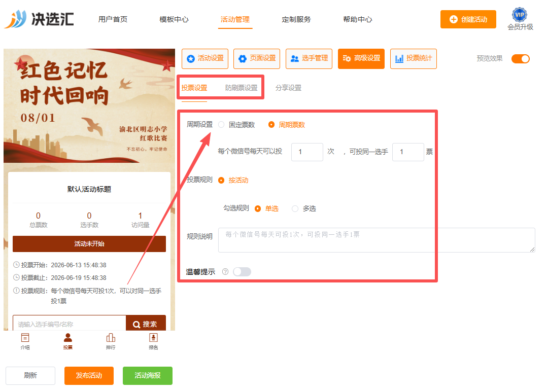This screenshot has height=392, width=547.
Task: Click the 搜索 button in preview
Action: pyautogui.click(x=146, y=324)
